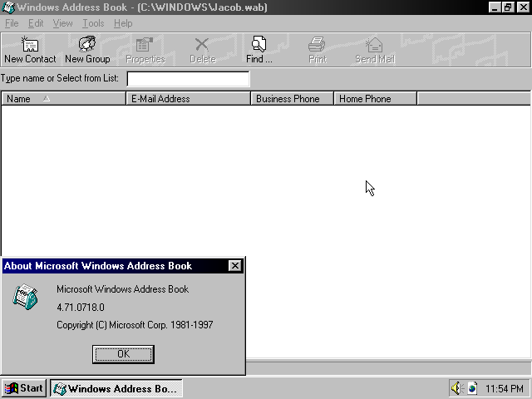This screenshot has height=399, width=532.
Task: Click the Delete toolbar button
Action: pos(203,50)
